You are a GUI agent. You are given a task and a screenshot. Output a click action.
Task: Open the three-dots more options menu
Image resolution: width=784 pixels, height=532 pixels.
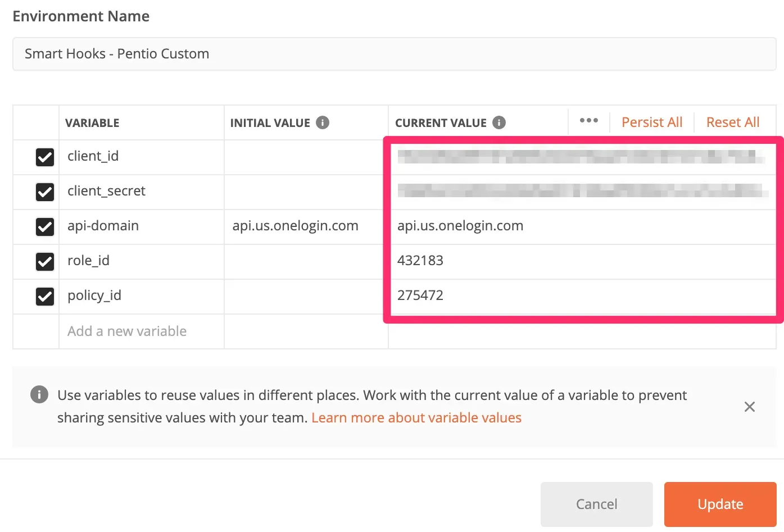click(x=588, y=121)
